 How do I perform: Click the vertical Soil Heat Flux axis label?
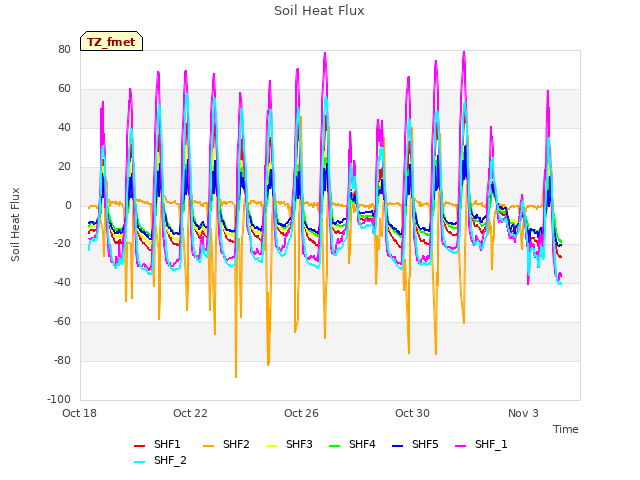click(15, 224)
